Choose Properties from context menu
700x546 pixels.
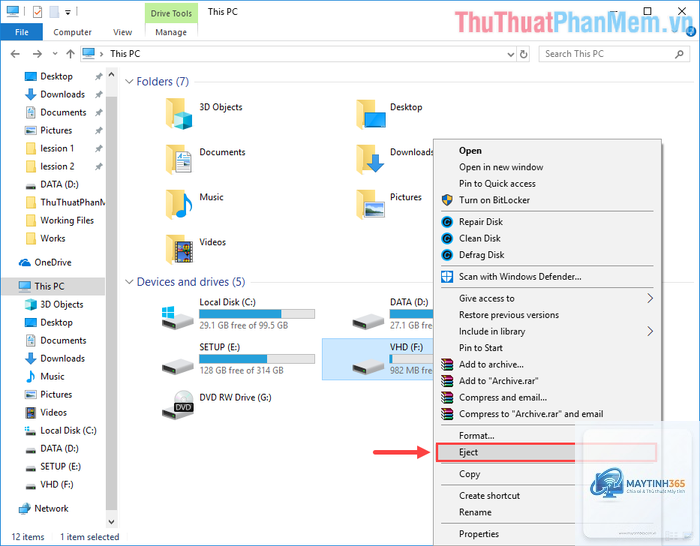(x=479, y=534)
